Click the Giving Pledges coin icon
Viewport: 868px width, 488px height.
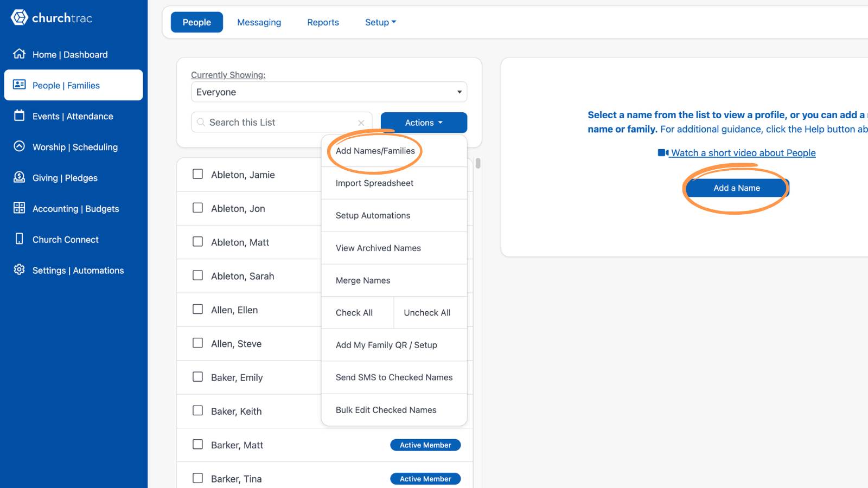pos(20,177)
